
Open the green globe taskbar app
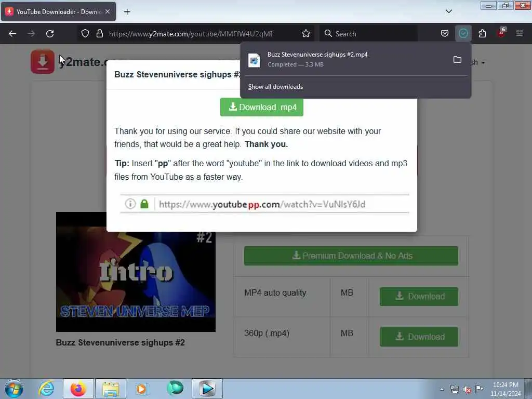pyautogui.click(x=175, y=388)
